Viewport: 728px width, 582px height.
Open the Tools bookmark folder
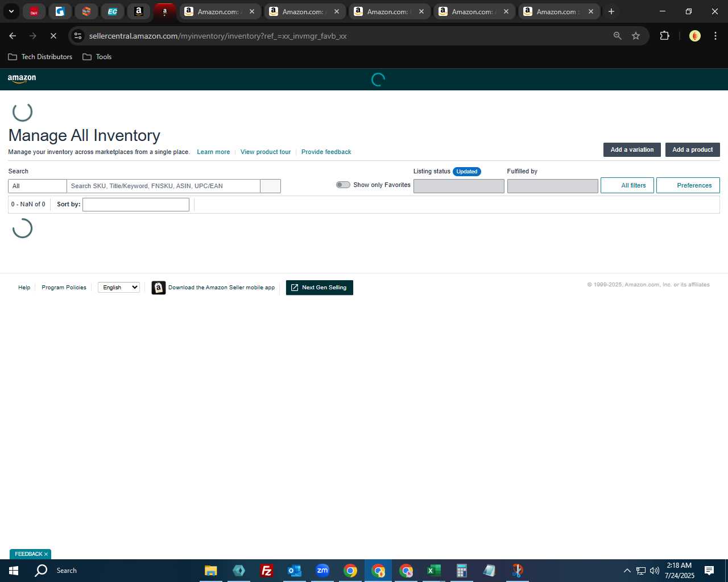(97, 57)
